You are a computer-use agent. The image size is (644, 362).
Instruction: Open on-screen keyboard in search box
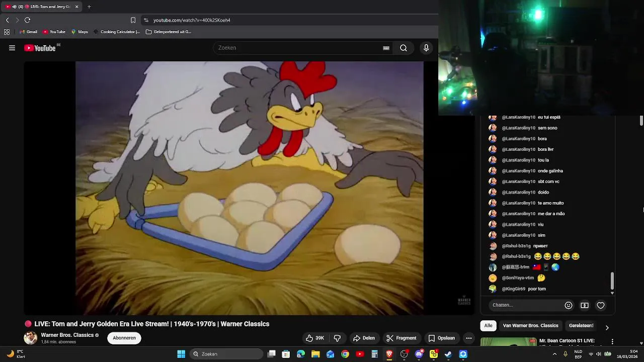coord(386,48)
